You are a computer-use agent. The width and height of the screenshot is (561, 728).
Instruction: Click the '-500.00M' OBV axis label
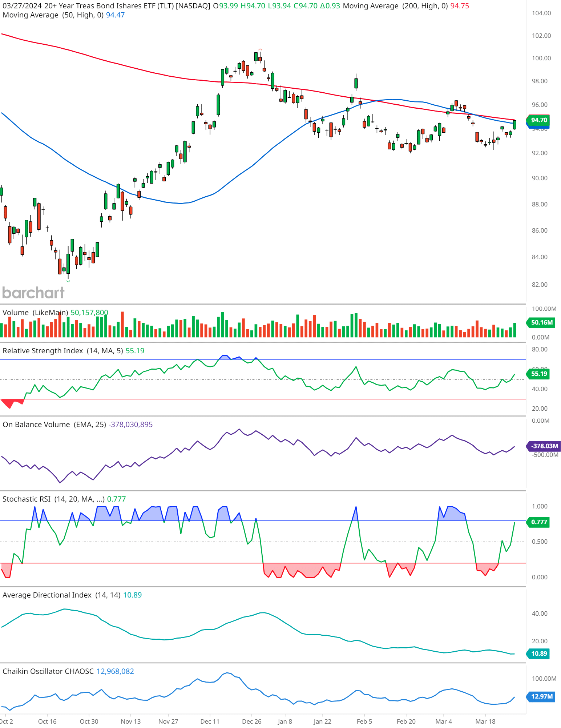(545, 455)
